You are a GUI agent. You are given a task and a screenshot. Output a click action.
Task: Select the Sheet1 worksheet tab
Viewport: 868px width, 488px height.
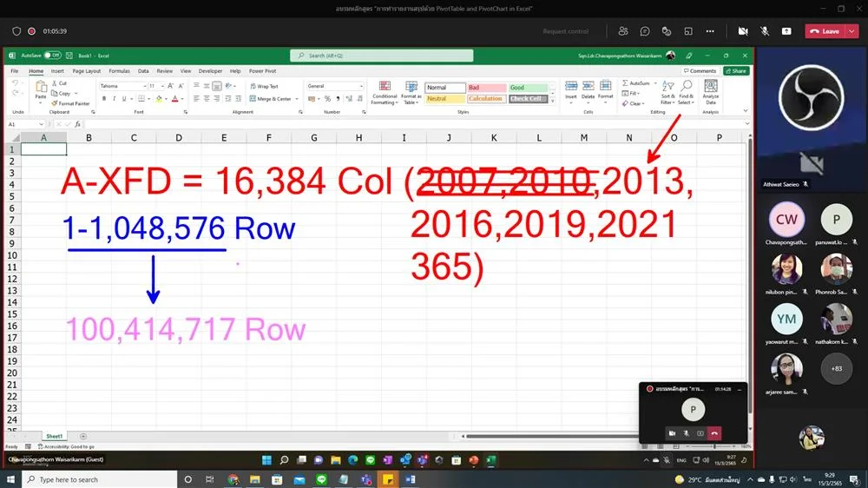(54, 436)
